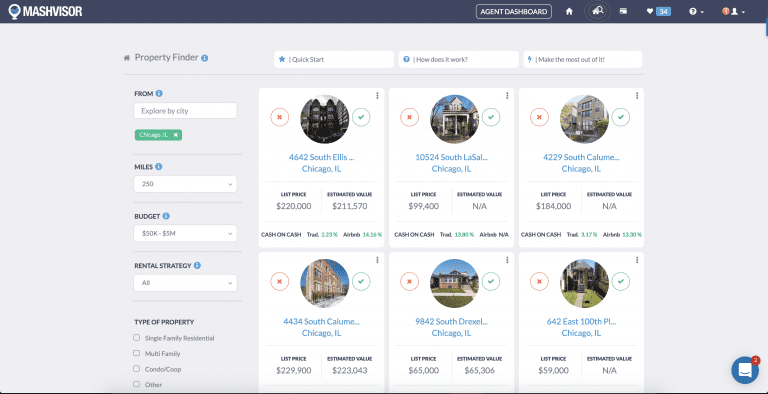Approve the 9842 South Drexel property
The height and width of the screenshot is (394, 768).
(491, 281)
